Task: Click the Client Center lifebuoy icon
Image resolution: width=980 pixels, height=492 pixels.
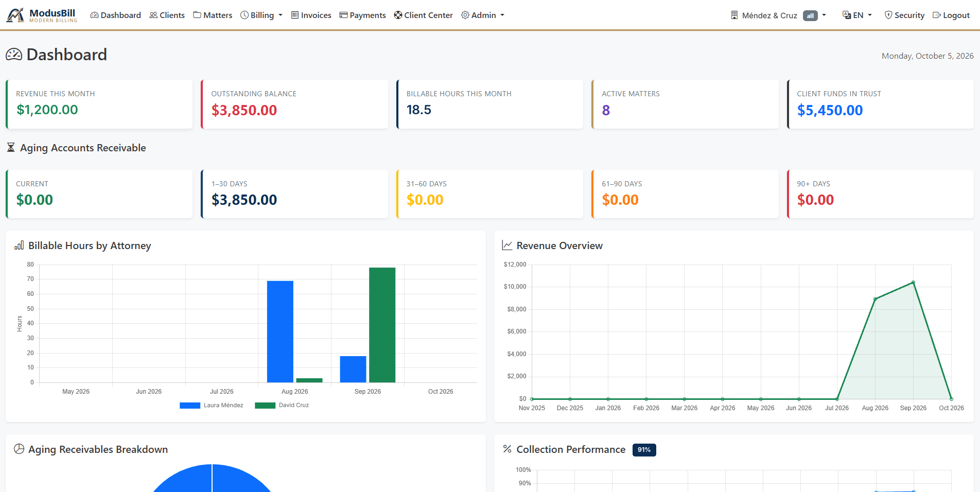Action: point(398,15)
